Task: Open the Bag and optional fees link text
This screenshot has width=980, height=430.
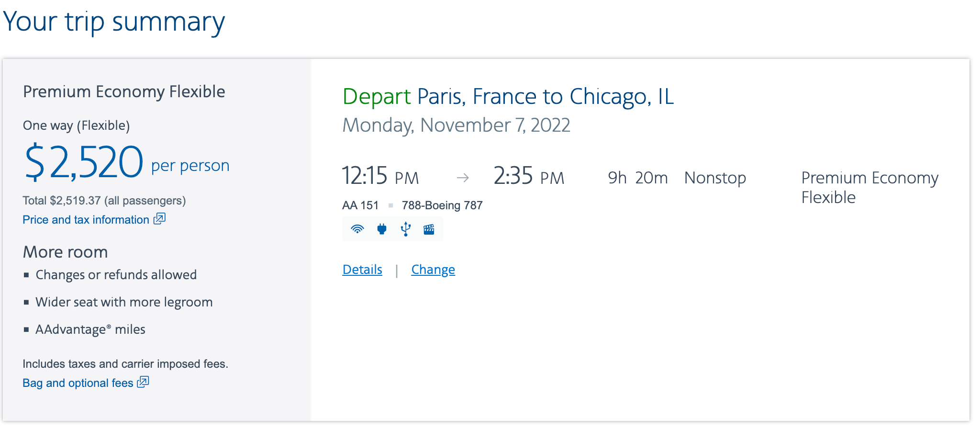Action: [78, 383]
